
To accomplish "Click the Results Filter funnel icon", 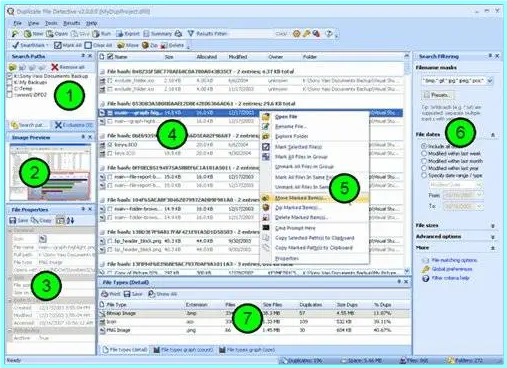I will [x=191, y=34].
